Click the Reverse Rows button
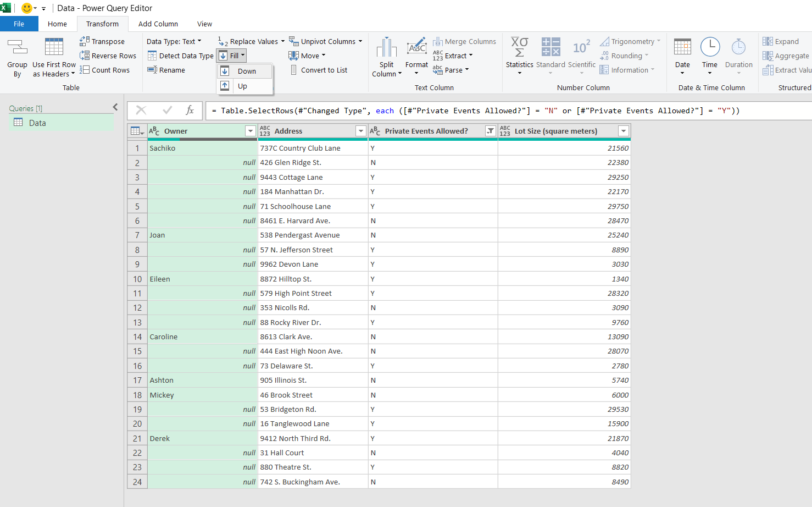Image resolution: width=812 pixels, height=507 pixels. 108,56
